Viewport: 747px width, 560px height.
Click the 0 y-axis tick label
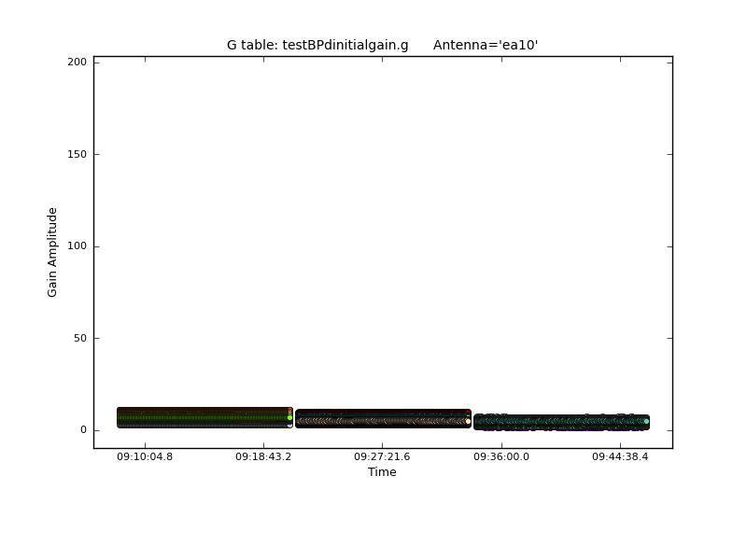(x=82, y=430)
